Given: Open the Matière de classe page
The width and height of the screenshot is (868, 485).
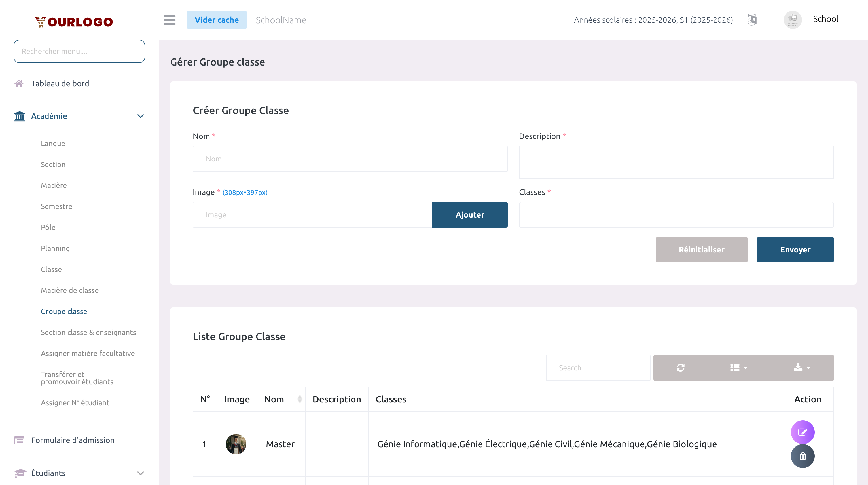Looking at the screenshot, I should tap(69, 290).
